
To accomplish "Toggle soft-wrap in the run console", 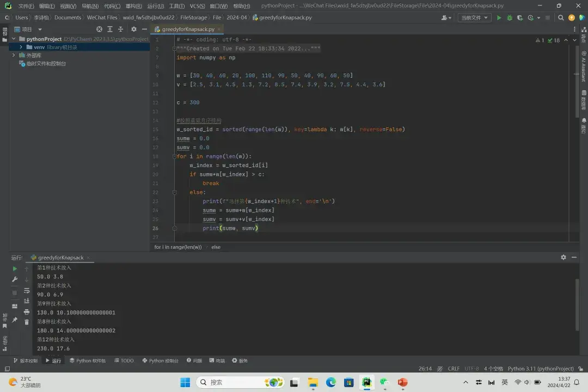I will pos(26,290).
